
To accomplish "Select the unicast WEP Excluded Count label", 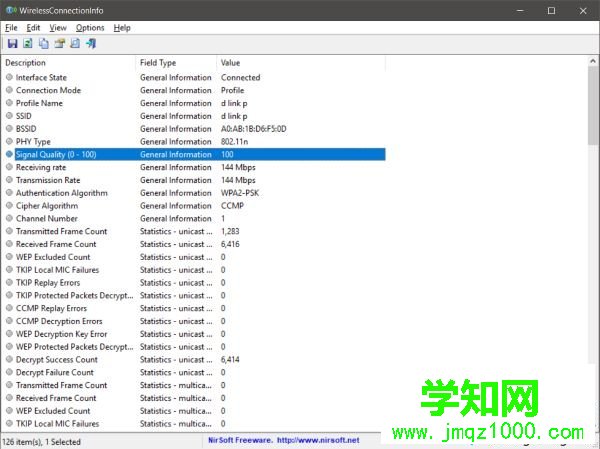I will click(53, 257).
